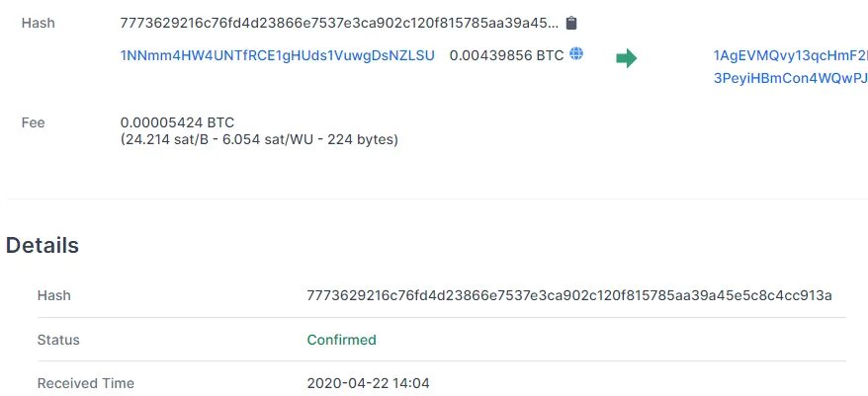Click the Hash label in the summary
The width and height of the screenshot is (868, 396).
(38, 23)
